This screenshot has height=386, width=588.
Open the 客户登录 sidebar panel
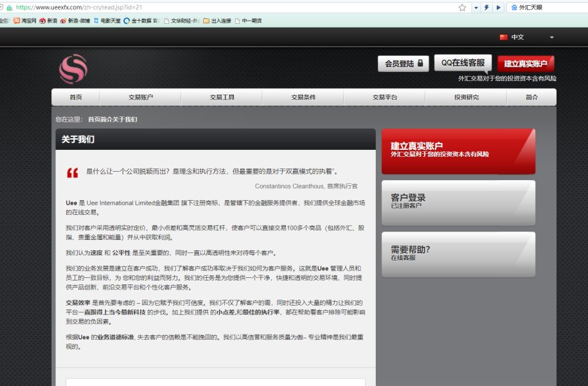pos(458,202)
